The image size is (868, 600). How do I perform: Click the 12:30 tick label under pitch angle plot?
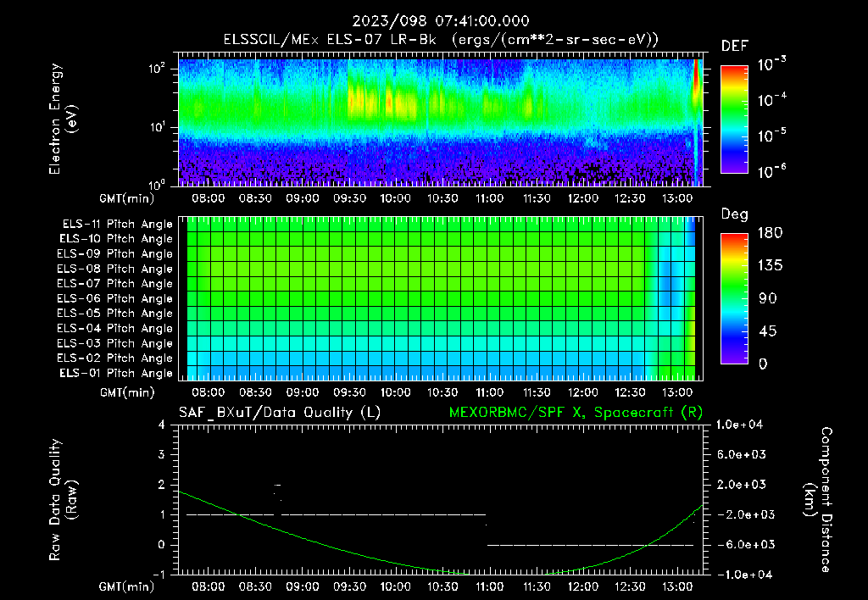click(630, 392)
